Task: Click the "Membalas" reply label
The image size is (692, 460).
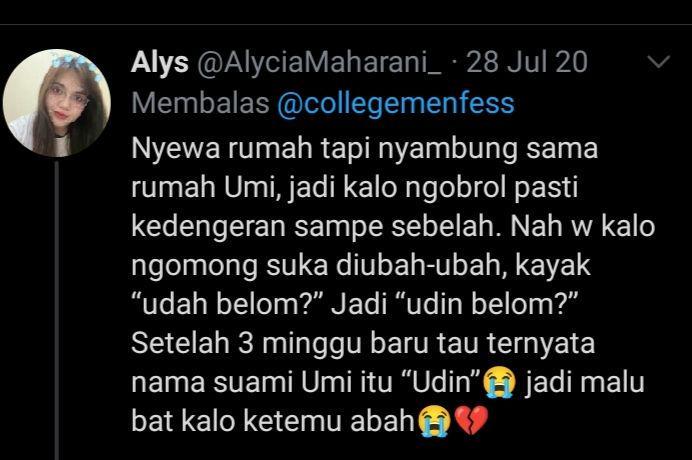Action: pos(200,103)
